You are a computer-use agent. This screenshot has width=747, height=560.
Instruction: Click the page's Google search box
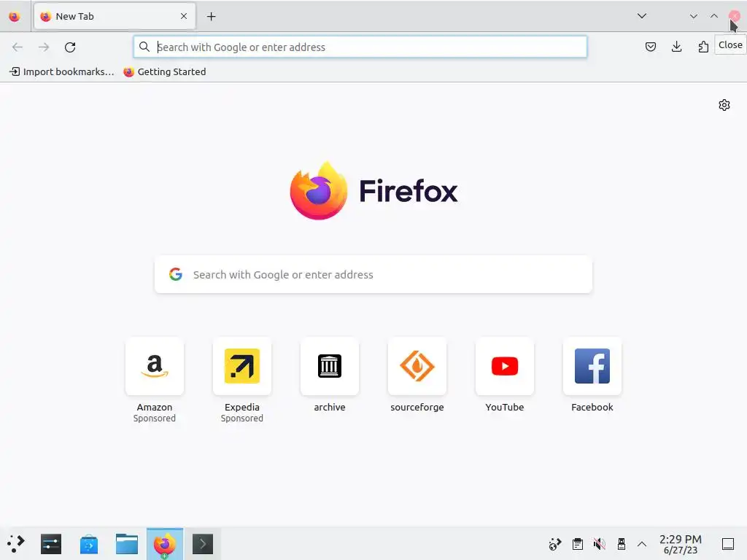coord(373,275)
